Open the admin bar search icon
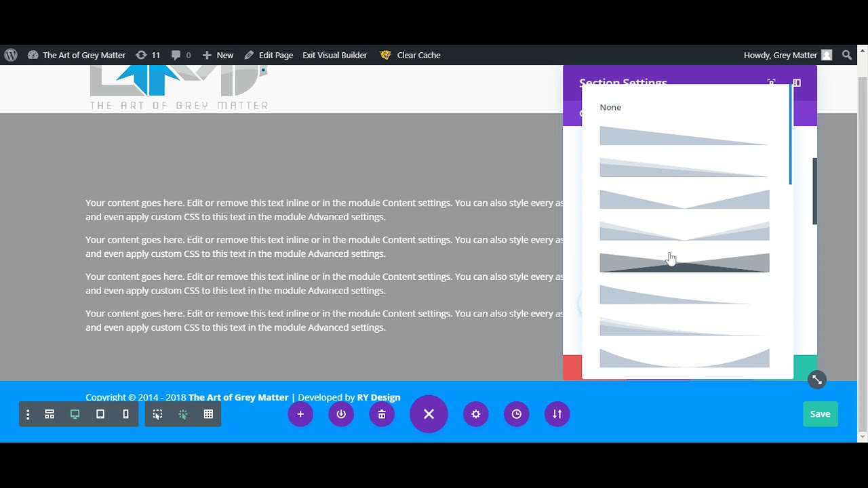This screenshot has width=868, height=488. click(847, 55)
